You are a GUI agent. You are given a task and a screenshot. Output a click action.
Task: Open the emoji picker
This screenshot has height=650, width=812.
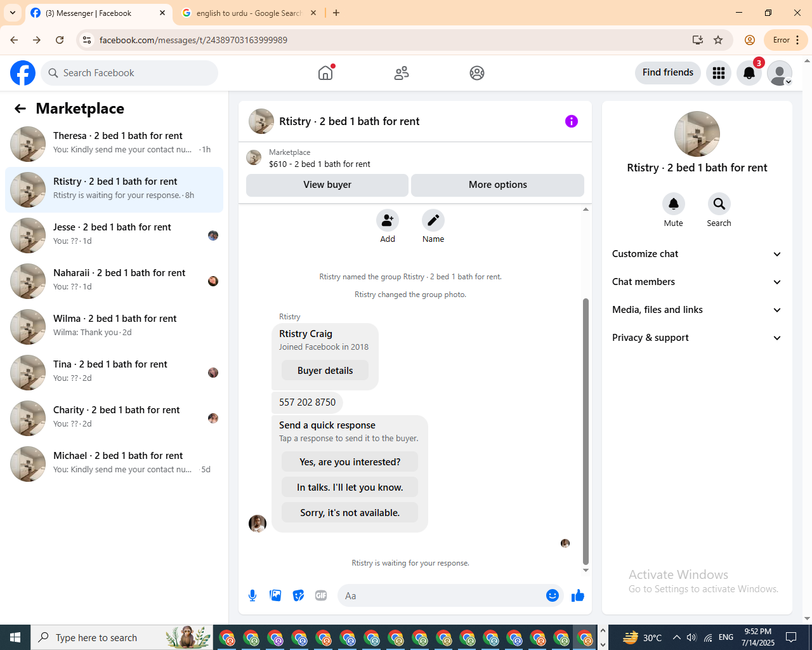553,595
